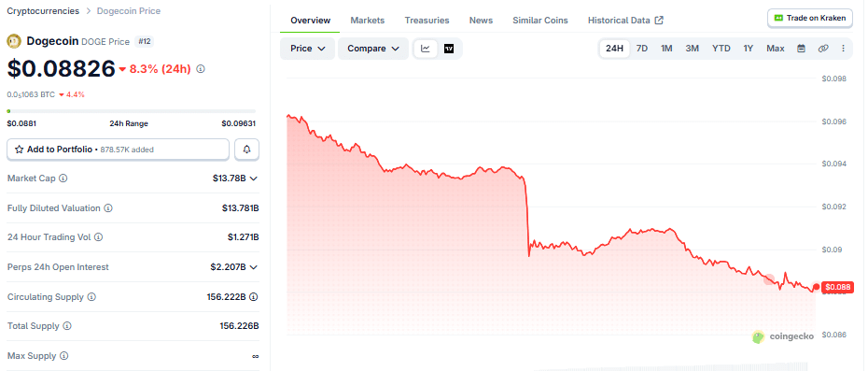Click the $0.08826 price heading
Image resolution: width=868 pixels, height=371 pixels.
pyautogui.click(x=61, y=69)
